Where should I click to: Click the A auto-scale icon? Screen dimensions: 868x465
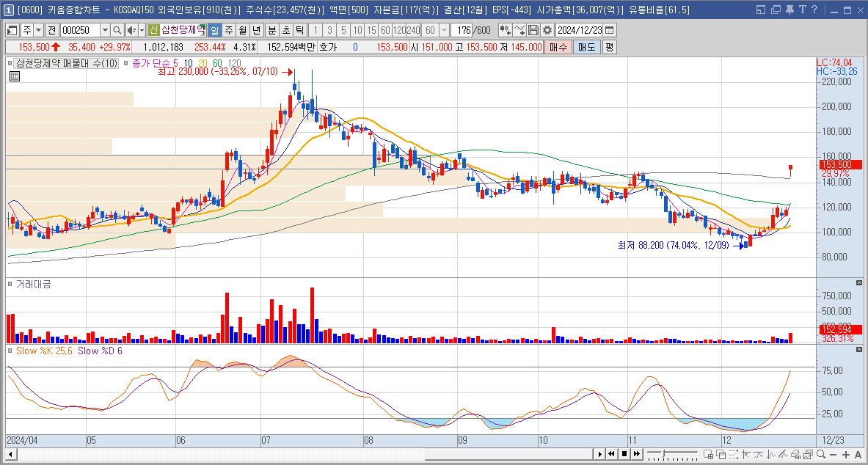point(858,455)
